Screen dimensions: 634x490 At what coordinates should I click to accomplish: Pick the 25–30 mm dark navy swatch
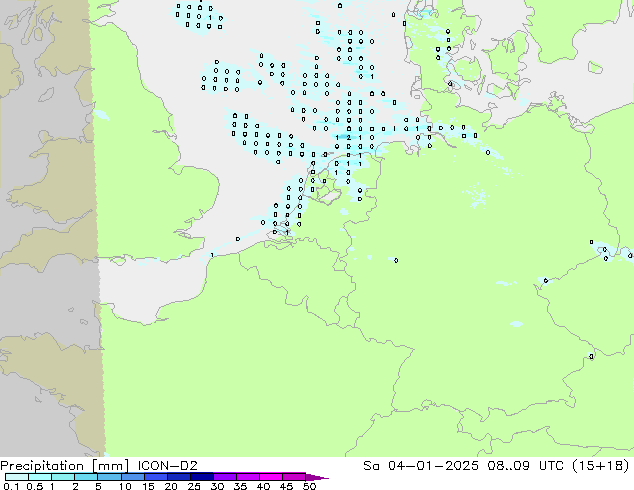coord(202,477)
